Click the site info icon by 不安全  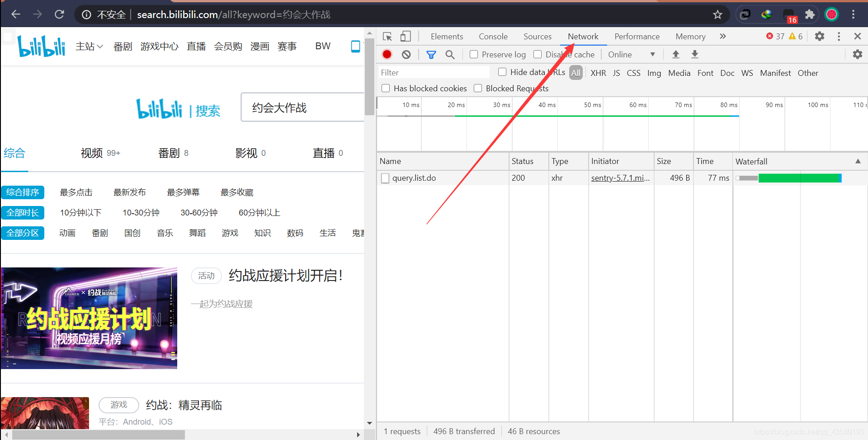86,15
